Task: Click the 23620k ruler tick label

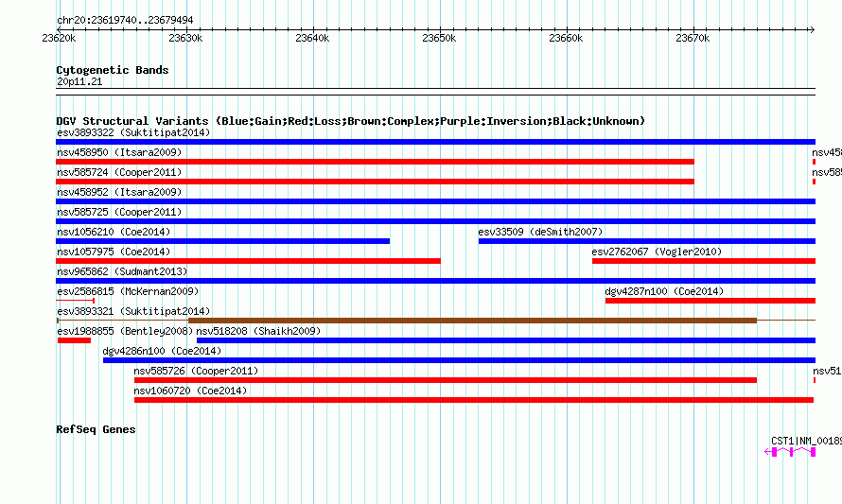Action: tap(59, 38)
